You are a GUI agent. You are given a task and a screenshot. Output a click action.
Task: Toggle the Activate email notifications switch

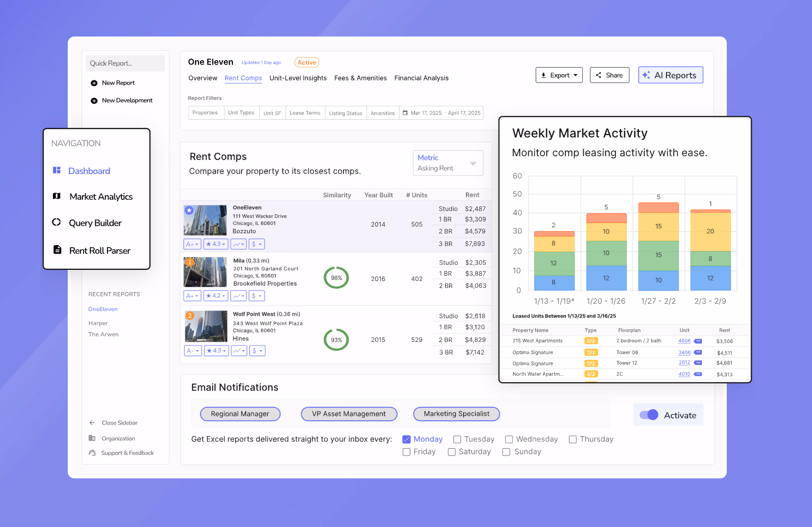pyautogui.click(x=649, y=415)
